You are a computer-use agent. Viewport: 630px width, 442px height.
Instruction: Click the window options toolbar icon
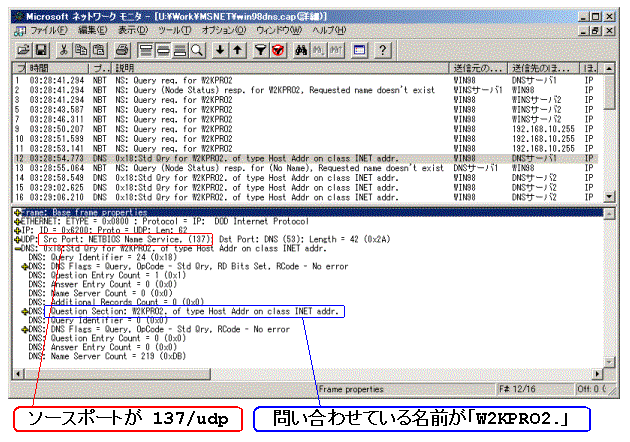(x=359, y=50)
